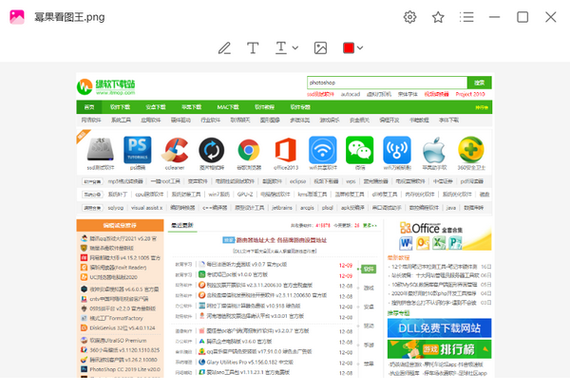Click the green-underlined tab above the update list
This screenshot has height=392, width=570.
[x=182, y=226]
